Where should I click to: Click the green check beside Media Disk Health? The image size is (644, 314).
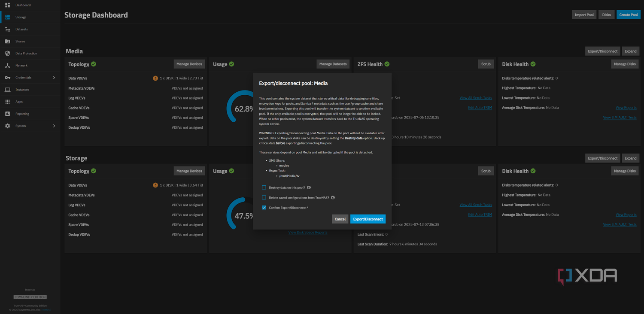pyautogui.click(x=533, y=64)
